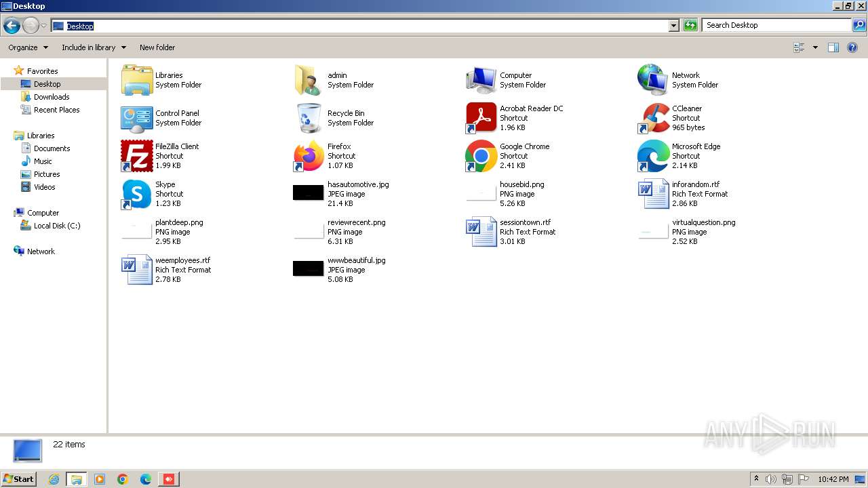Open the Libraries system folder icon
868x488 pixels.
[137, 80]
